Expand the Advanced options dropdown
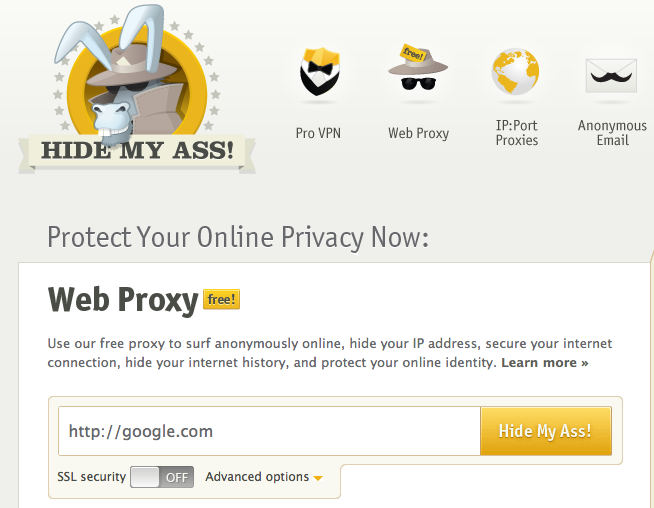The image size is (654, 508). click(257, 477)
